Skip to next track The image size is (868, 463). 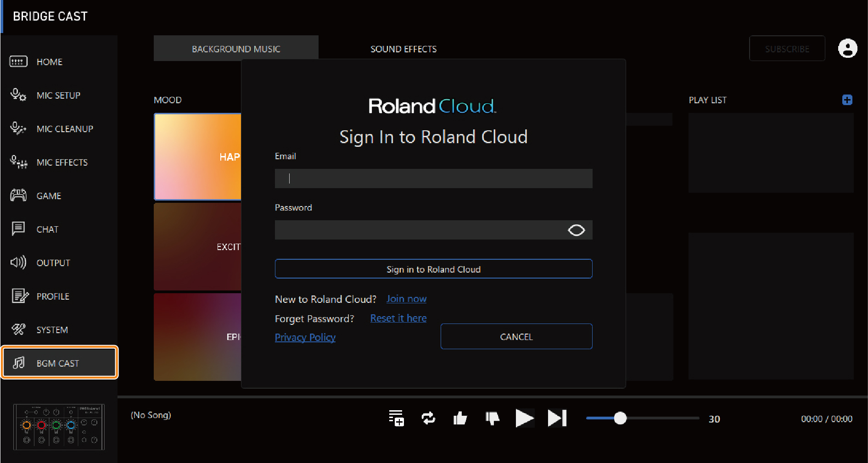click(x=557, y=418)
